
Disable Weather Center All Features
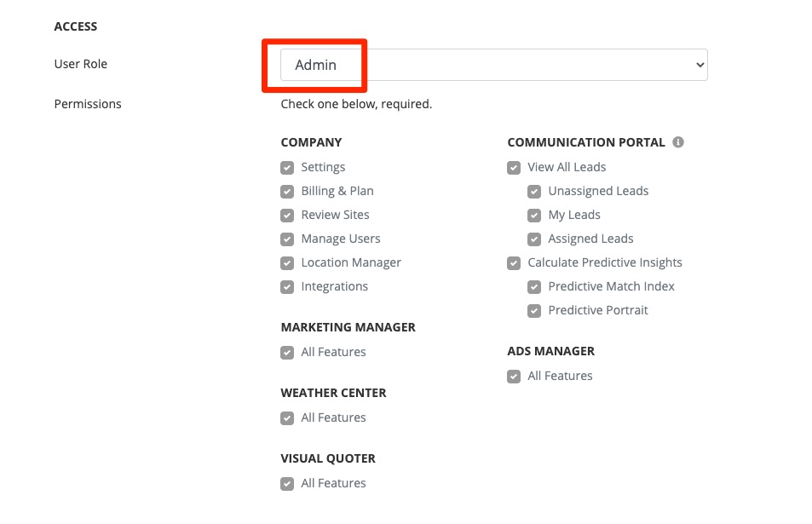[x=287, y=418]
